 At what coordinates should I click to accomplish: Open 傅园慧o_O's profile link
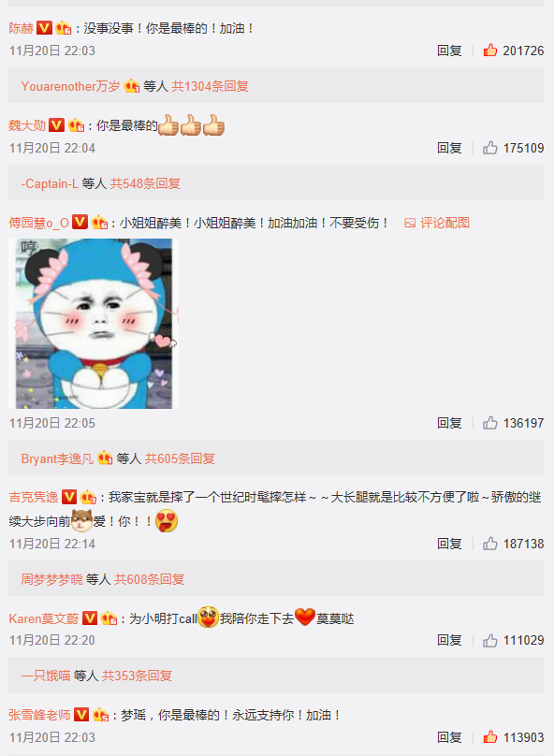(38, 223)
